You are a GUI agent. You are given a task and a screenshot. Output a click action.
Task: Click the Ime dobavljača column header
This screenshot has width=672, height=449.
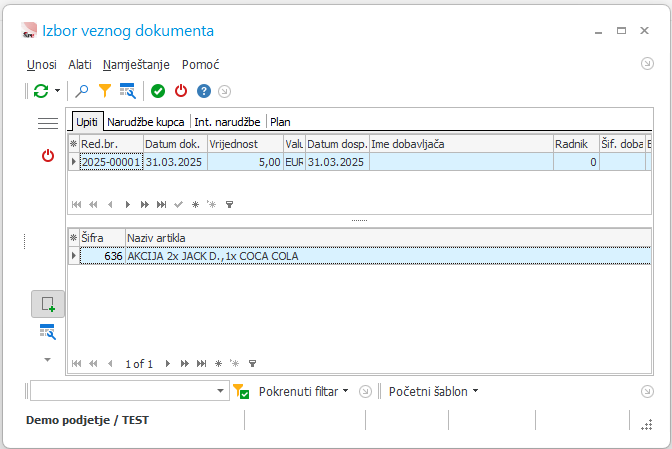461,144
